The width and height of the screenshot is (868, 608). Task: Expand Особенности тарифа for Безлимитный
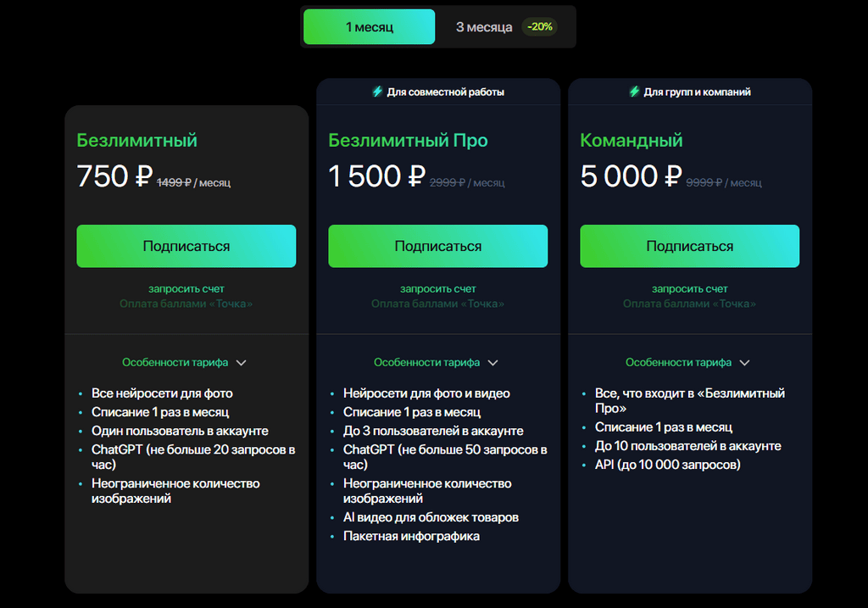point(184,363)
